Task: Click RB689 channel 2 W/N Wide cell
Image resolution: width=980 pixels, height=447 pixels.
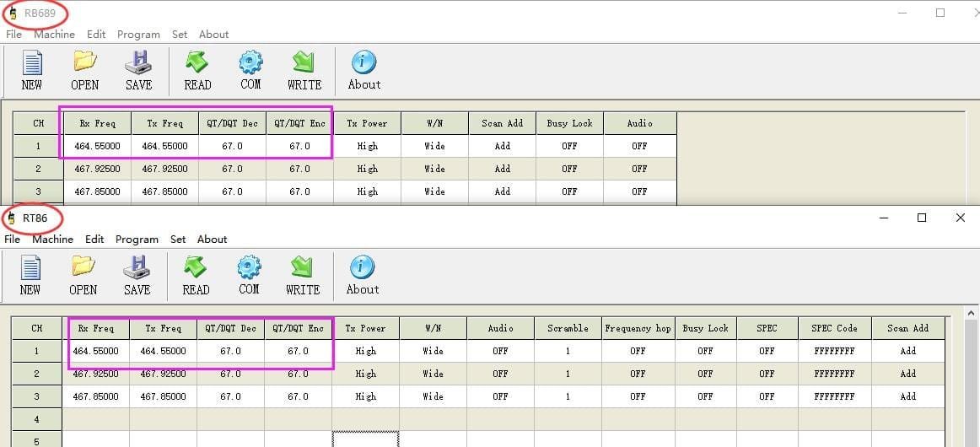Action: point(435,169)
